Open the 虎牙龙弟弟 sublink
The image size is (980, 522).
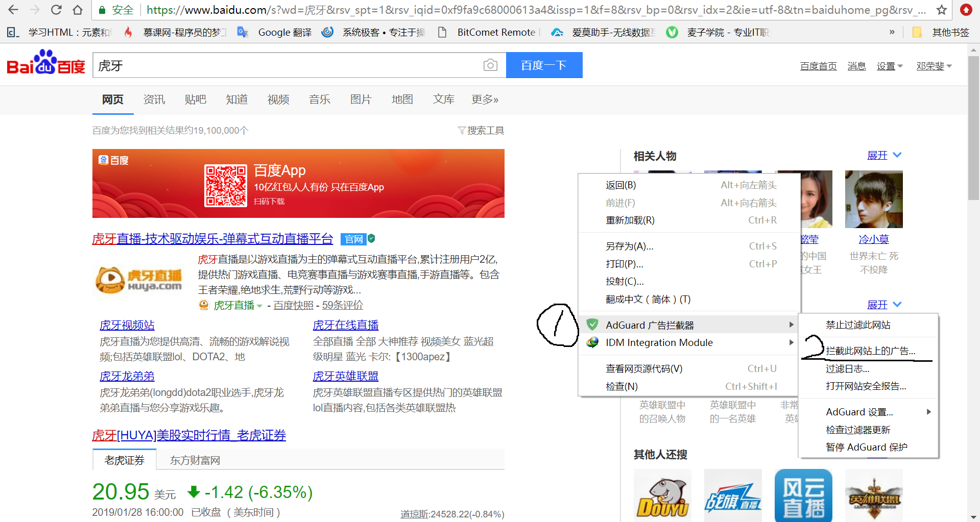(x=127, y=376)
